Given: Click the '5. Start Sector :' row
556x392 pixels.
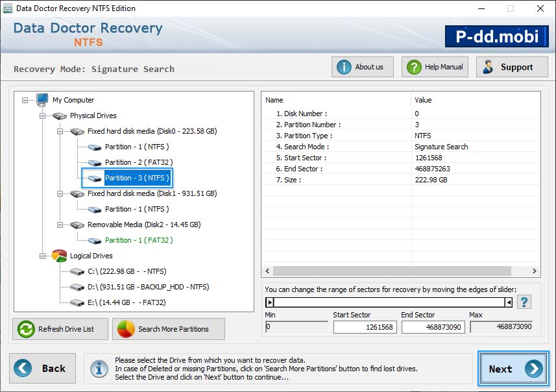Looking at the screenshot, I should click(401, 158).
